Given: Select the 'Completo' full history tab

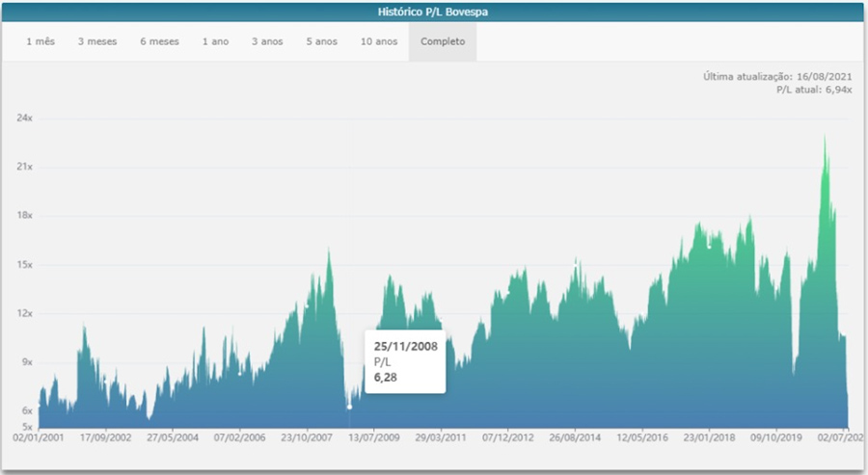Looking at the screenshot, I should coord(443,42).
